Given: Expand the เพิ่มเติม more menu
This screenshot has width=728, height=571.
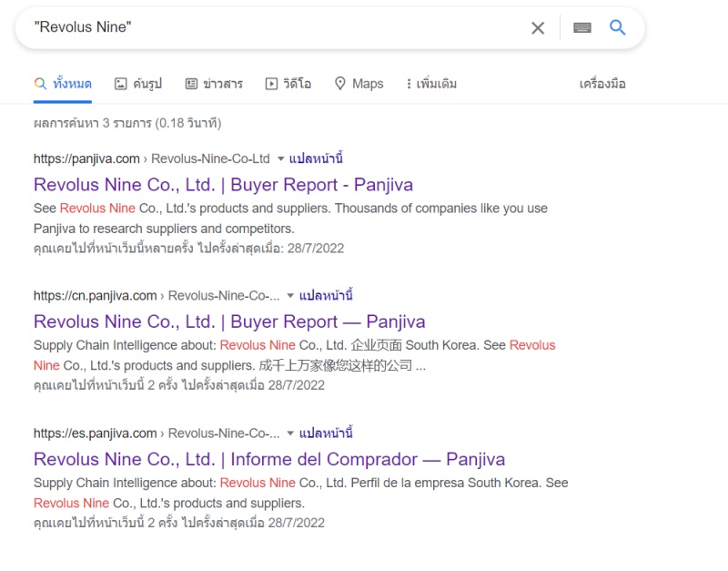Looking at the screenshot, I should (430, 84).
